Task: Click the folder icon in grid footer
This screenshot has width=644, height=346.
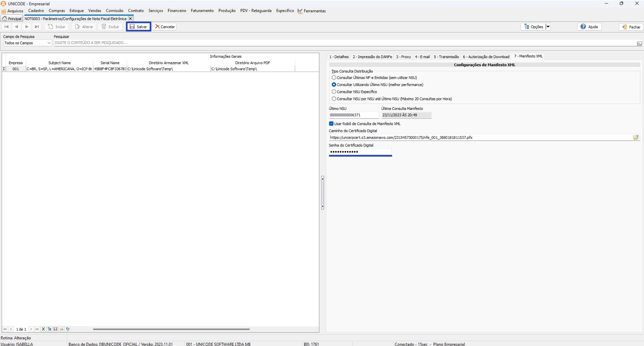Action: tap(62, 329)
